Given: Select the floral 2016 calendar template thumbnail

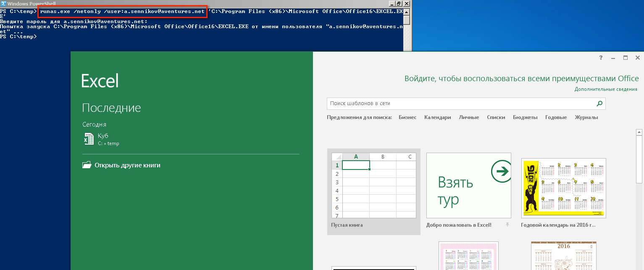Looking at the screenshot, I should pyautogui.click(x=564, y=256).
